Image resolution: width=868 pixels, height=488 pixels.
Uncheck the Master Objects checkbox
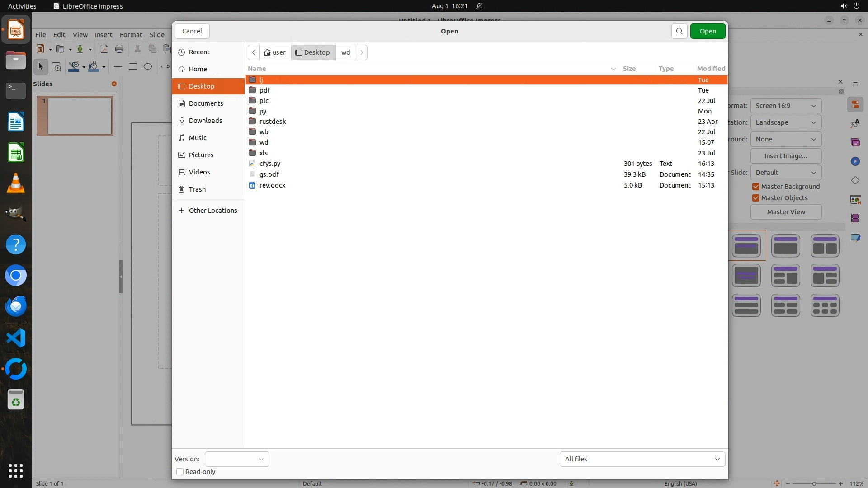tap(756, 198)
